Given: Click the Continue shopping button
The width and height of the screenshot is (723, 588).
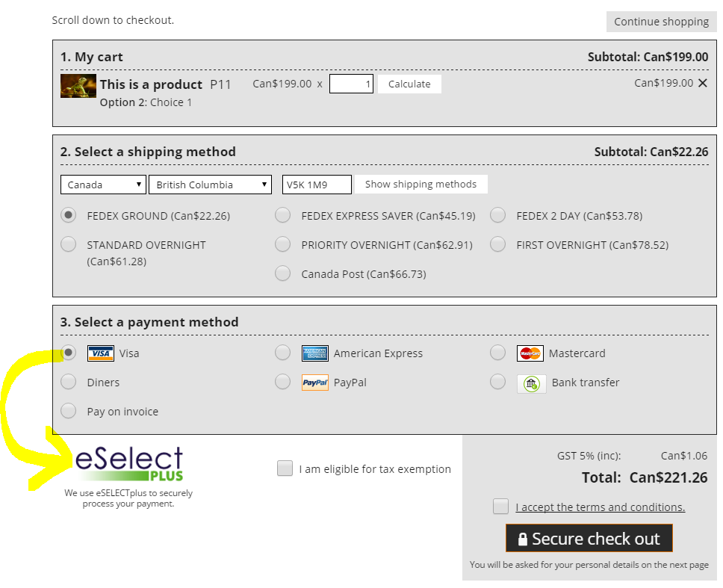Looking at the screenshot, I should (661, 22).
